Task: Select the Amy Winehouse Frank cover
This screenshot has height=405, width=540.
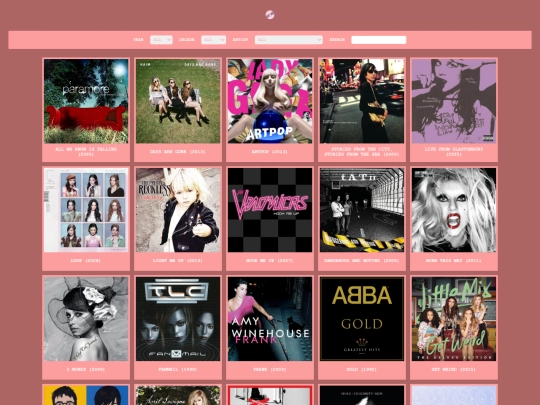Action: (270, 319)
